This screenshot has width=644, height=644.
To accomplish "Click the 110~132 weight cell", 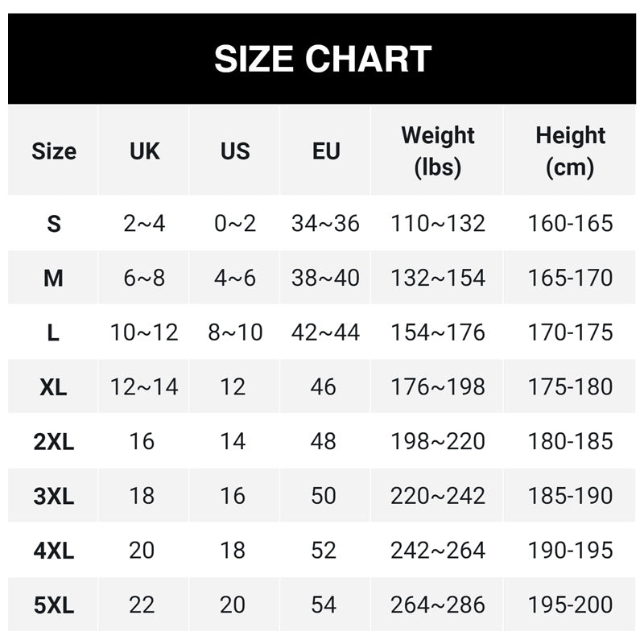I will tap(438, 223).
